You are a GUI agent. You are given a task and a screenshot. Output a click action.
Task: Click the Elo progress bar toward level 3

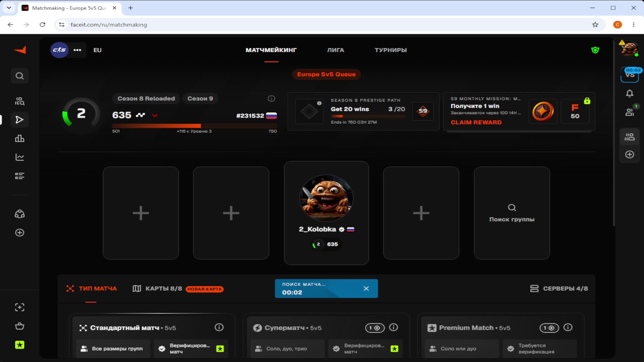click(194, 125)
